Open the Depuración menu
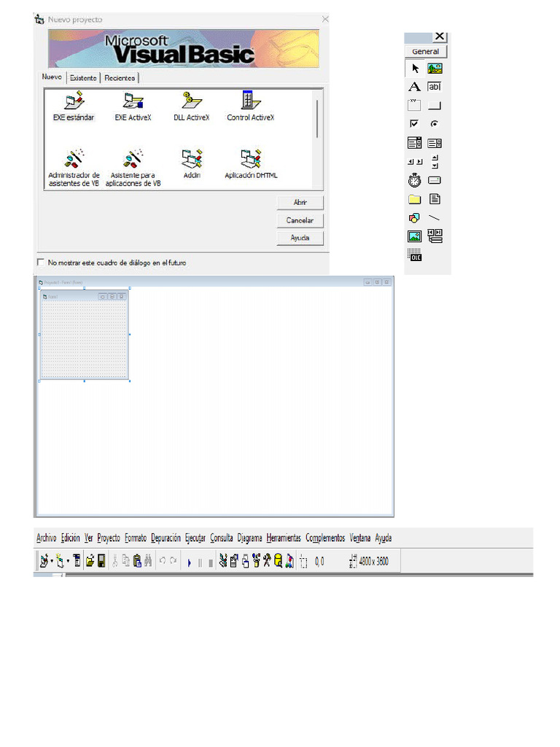 pyautogui.click(x=166, y=538)
